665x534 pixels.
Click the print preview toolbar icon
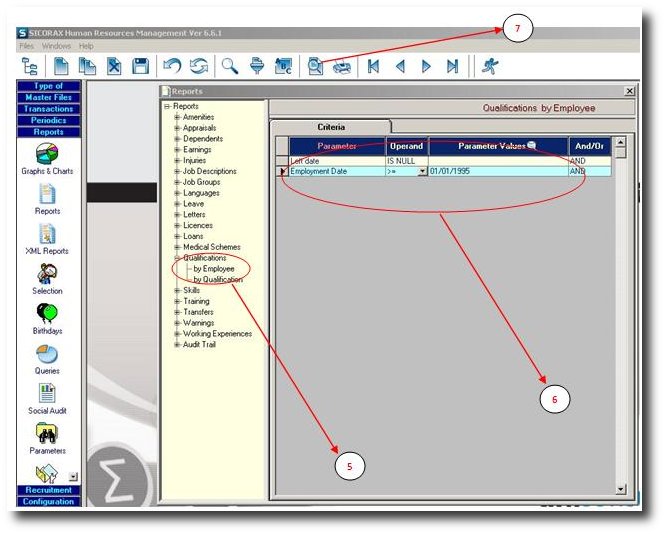tap(315, 66)
